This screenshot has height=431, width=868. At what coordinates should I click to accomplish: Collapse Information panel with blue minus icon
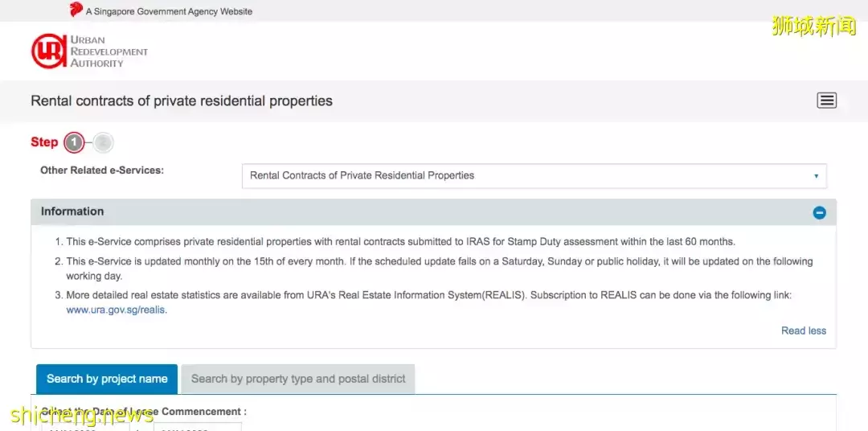(819, 212)
